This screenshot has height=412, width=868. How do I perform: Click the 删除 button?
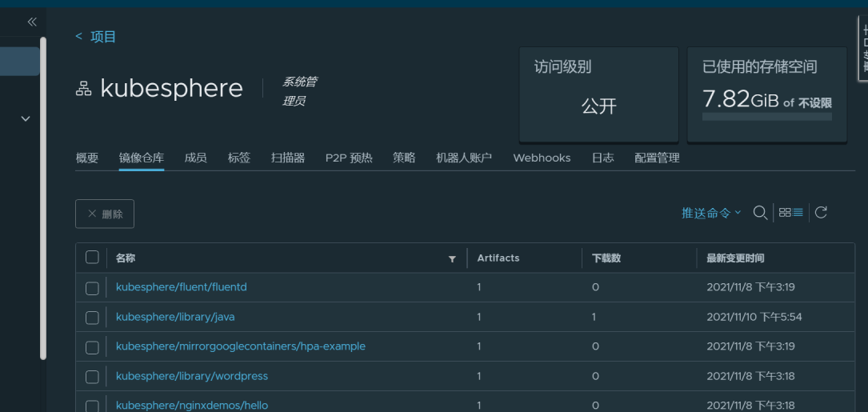[105, 214]
